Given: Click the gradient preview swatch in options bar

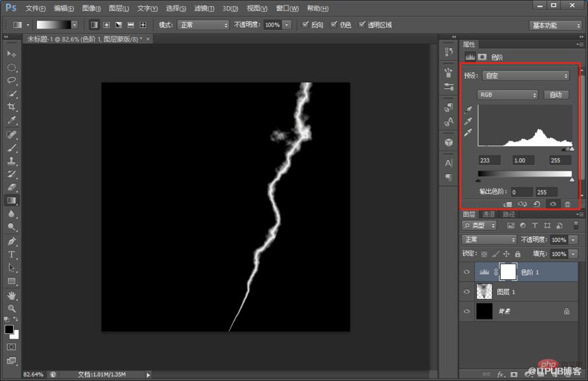Looking at the screenshot, I should click(54, 24).
